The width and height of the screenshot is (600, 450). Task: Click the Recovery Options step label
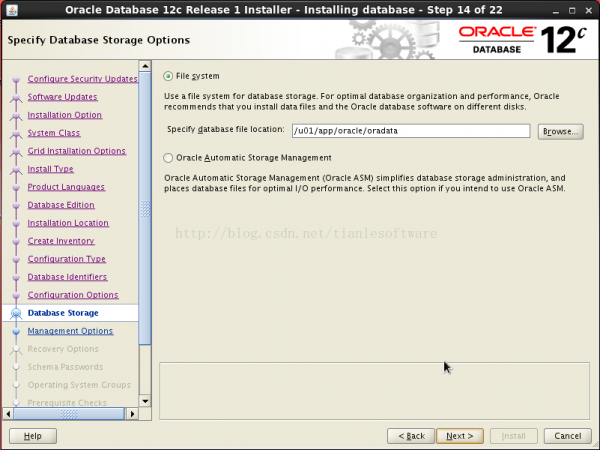[63, 349]
